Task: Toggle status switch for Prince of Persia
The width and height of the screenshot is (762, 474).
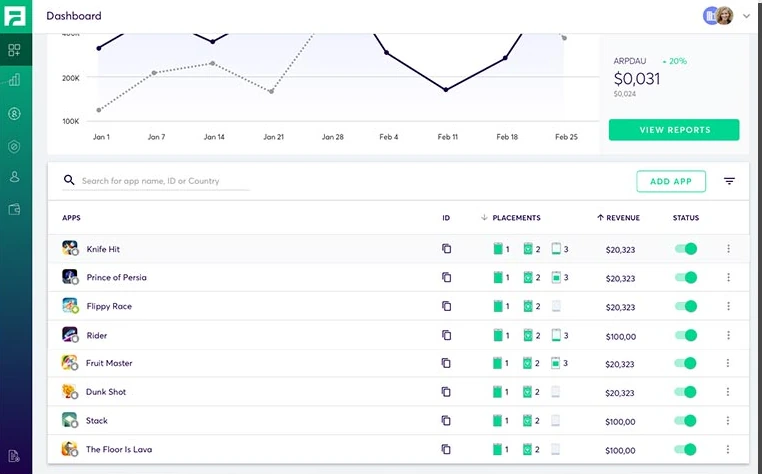Action: pyautogui.click(x=686, y=277)
